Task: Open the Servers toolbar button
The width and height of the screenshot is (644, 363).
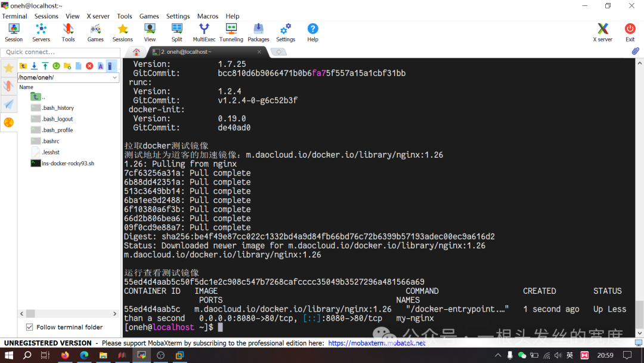Action: (41, 32)
